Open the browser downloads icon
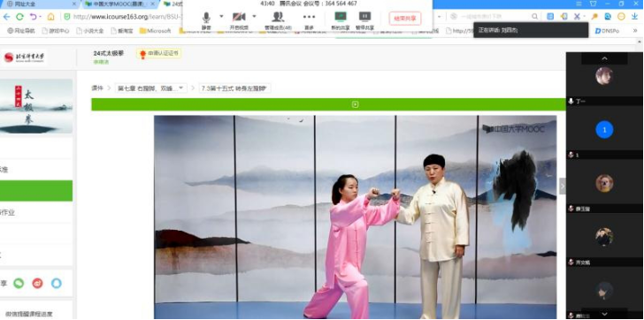The image size is (644, 320). [x=634, y=17]
